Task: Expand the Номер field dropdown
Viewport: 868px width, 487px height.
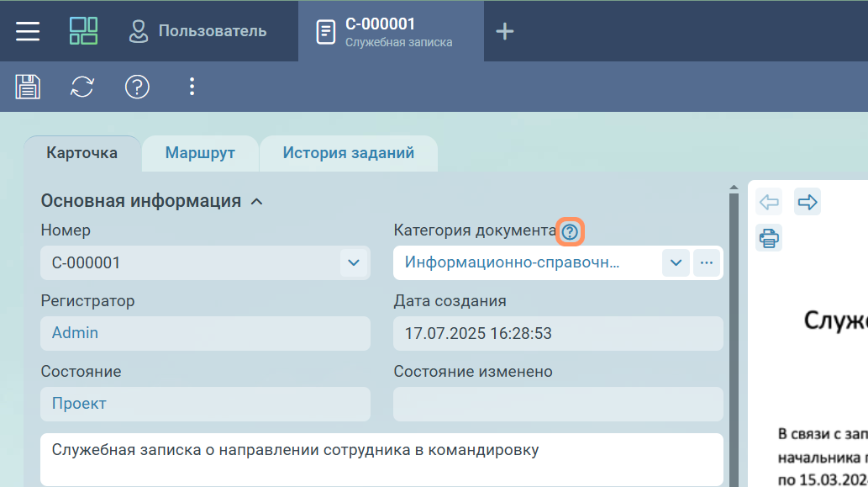Action: pyautogui.click(x=354, y=263)
